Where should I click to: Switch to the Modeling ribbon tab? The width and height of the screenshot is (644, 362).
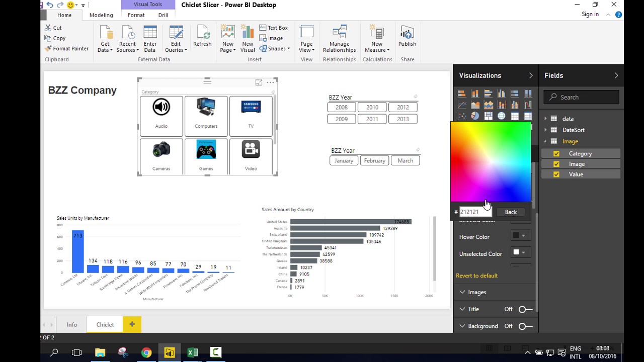click(x=101, y=15)
